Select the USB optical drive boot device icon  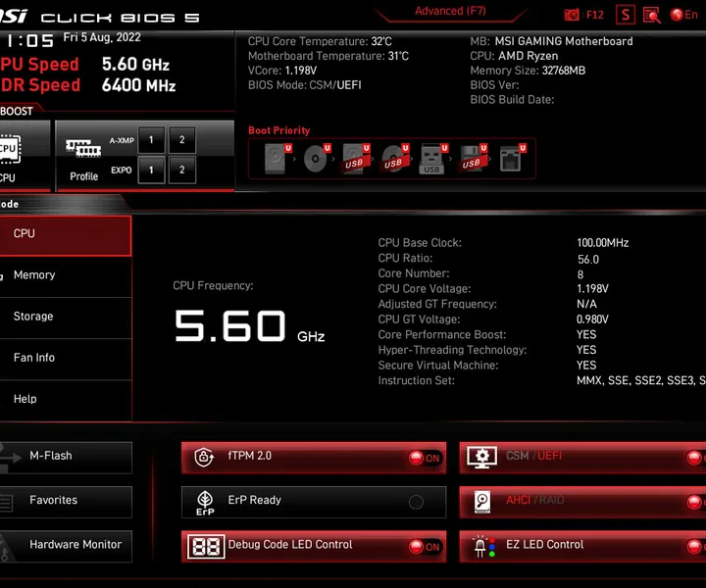click(394, 159)
